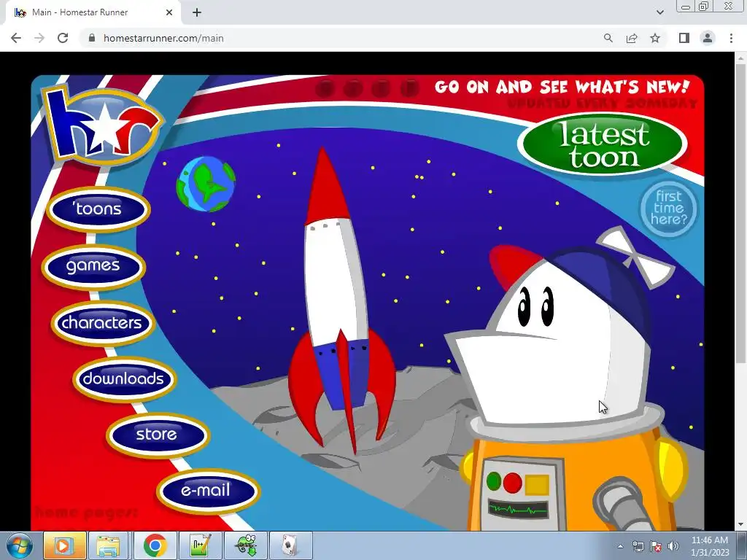Open the notepad-like editor taskbar icon
This screenshot has width=747, height=560.
pyautogui.click(x=200, y=545)
